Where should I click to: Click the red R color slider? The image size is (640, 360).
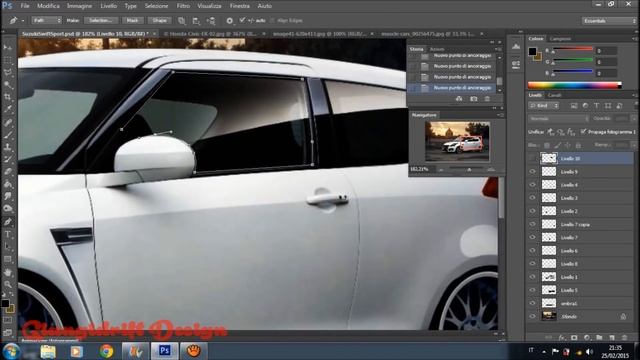572,49
